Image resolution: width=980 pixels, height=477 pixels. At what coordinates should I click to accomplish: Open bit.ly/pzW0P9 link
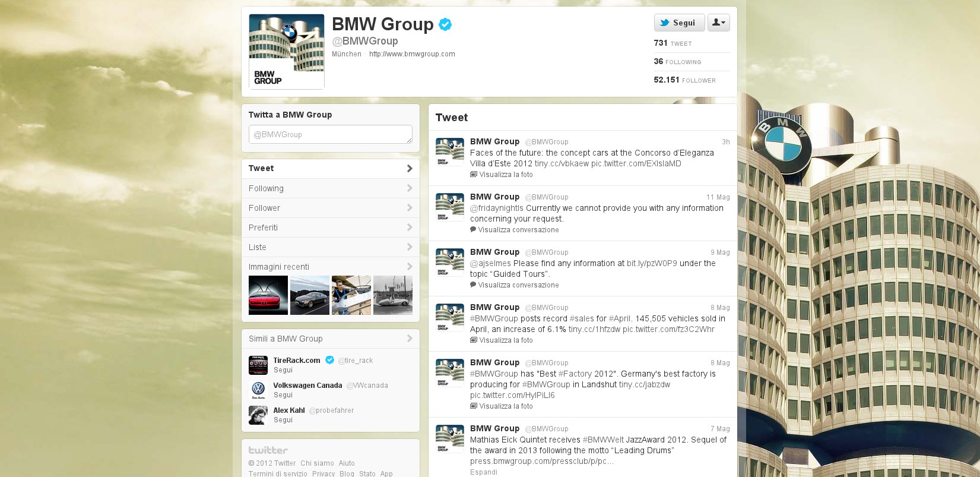coord(652,264)
